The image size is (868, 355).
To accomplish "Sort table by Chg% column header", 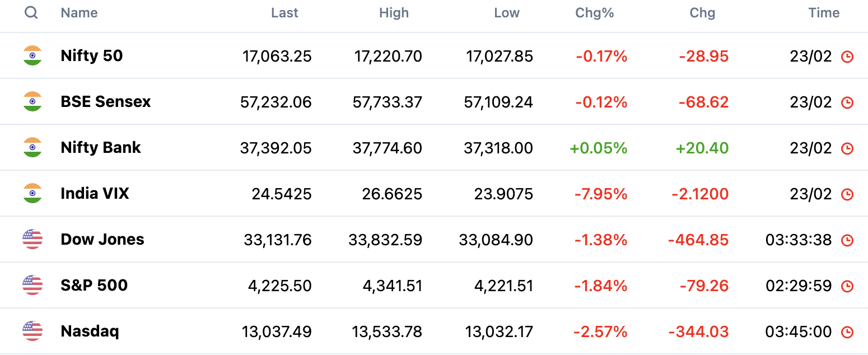I will click(595, 13).
